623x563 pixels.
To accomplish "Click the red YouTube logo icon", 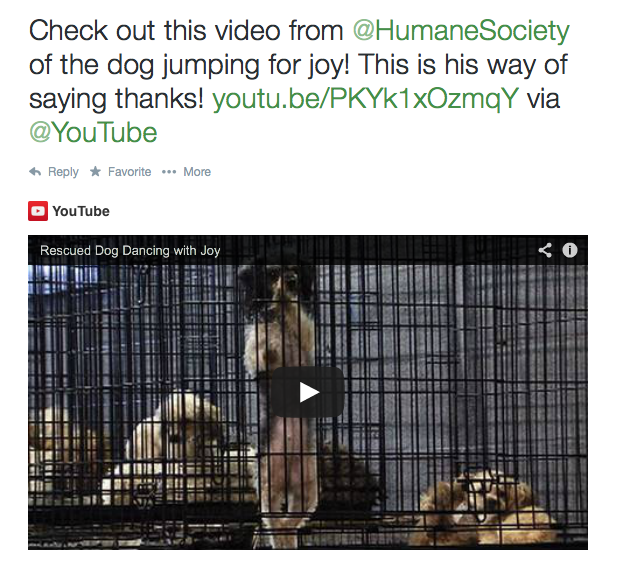I will click(38, 211).
